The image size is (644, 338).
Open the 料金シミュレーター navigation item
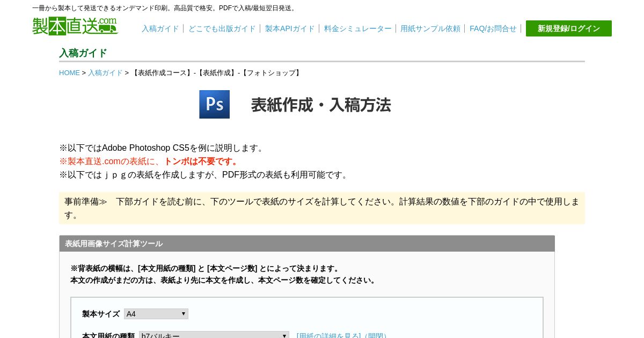357,29
